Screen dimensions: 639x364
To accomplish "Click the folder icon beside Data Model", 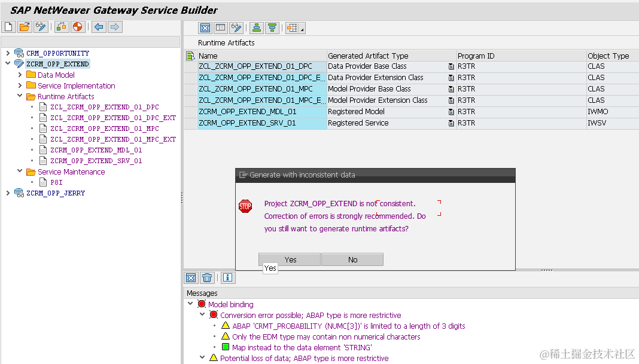I will pyautogui.click(x=31, y=75).
